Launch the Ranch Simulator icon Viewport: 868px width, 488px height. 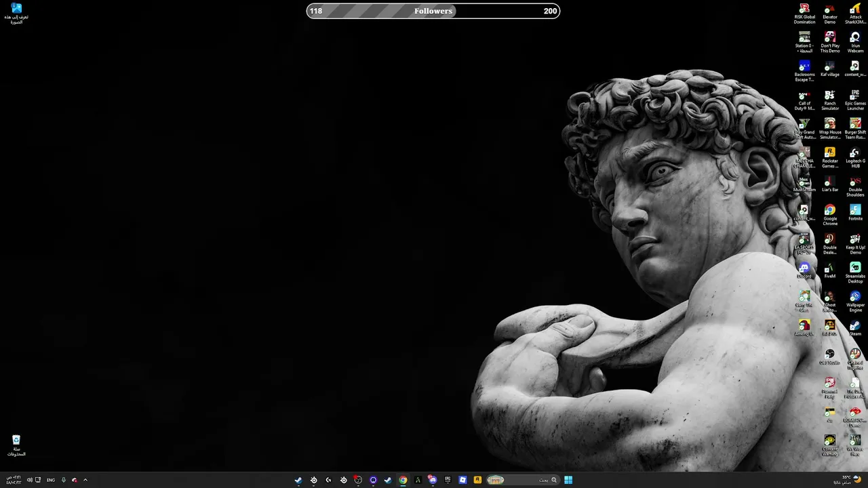point(830,100)
